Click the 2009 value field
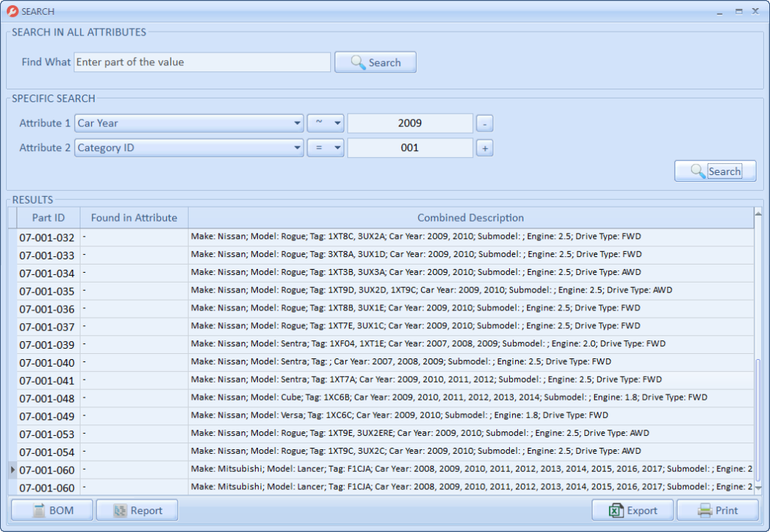The height and width of the screenshot is (532, 770). click(x=410, y=123)
